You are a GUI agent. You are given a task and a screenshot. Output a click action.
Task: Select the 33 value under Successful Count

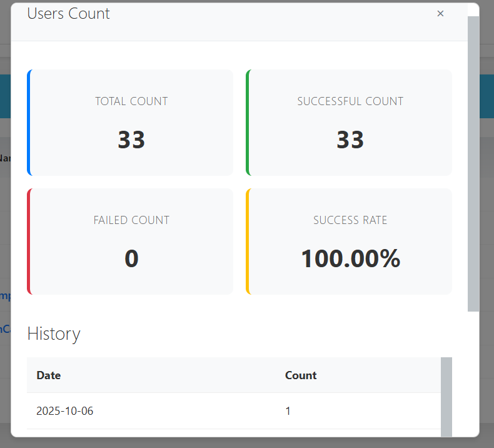click(350, 140)
